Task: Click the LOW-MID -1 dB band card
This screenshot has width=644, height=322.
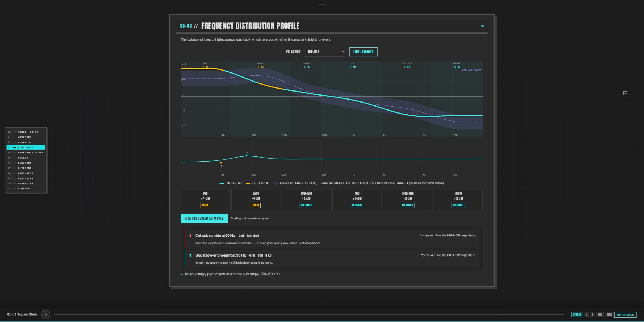Action: coord(306,200)
